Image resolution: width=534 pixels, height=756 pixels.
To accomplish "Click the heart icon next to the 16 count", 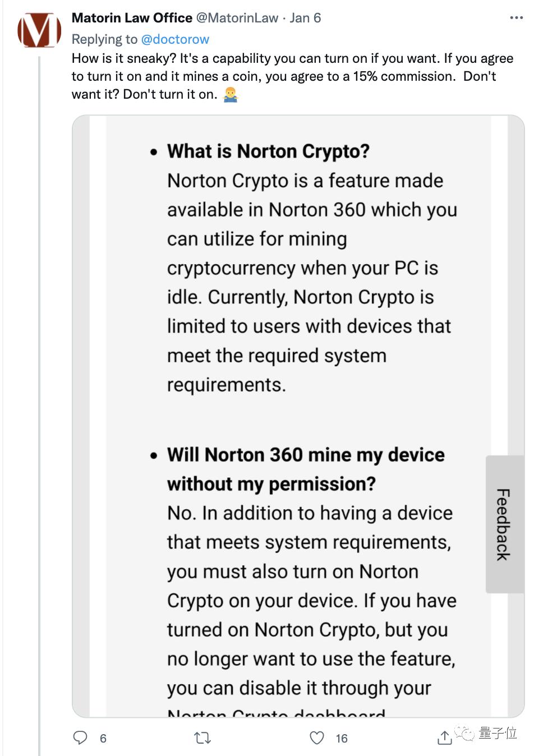I will [x=317, y=739].
